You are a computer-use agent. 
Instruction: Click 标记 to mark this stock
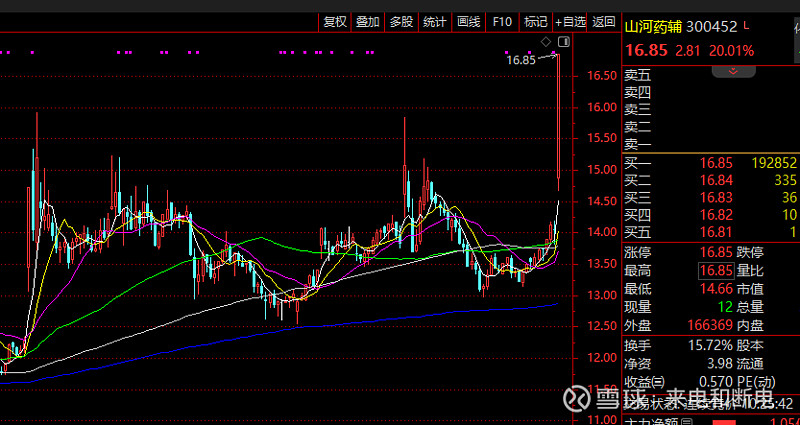(x=536, y=21)
